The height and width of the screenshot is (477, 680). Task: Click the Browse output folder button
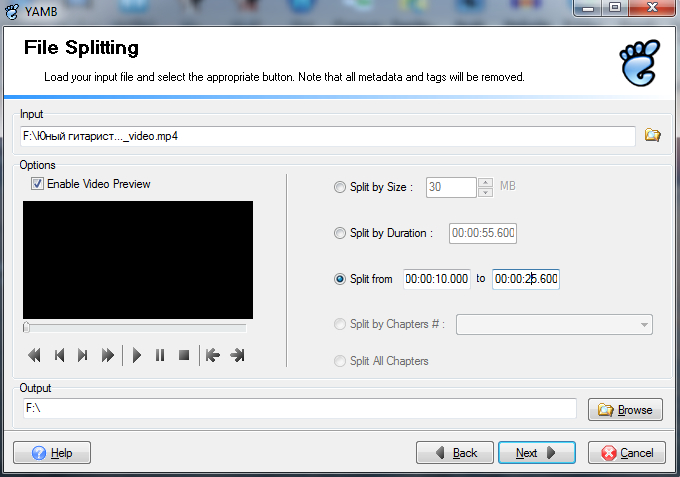[625, 410]
